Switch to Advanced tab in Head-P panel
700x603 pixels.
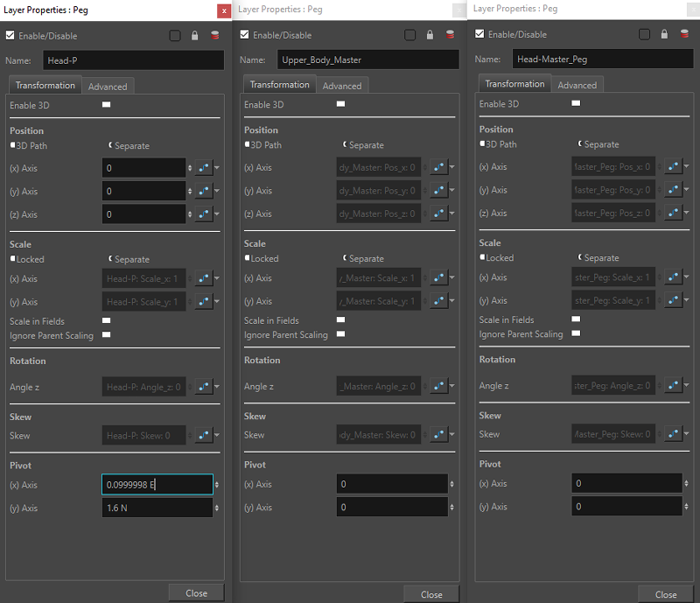108,87
